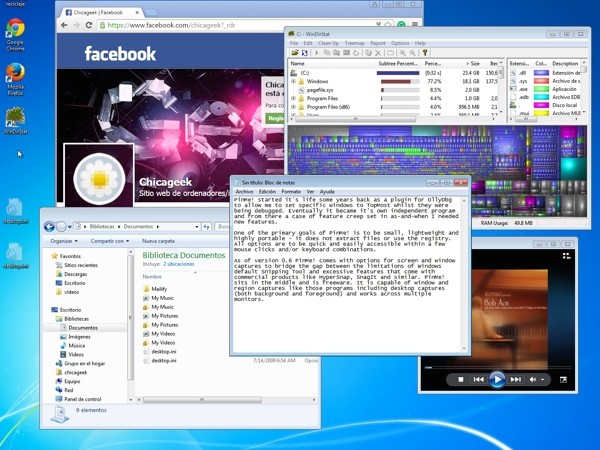The height and width of the screenshot is (450, 600).
Task: Open the Treemap menu in WinDirStat
Action: coord(354,43)
